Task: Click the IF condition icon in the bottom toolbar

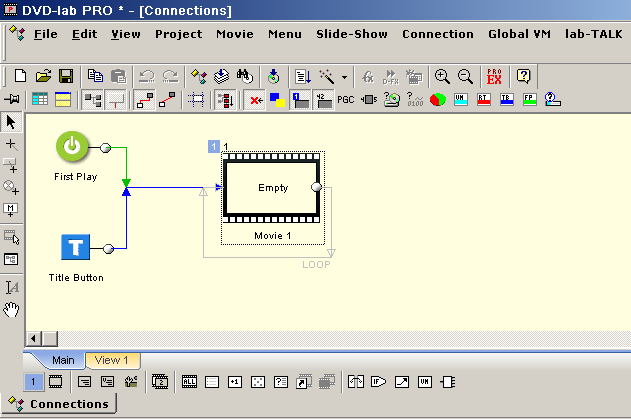Action: pos(378,382)
